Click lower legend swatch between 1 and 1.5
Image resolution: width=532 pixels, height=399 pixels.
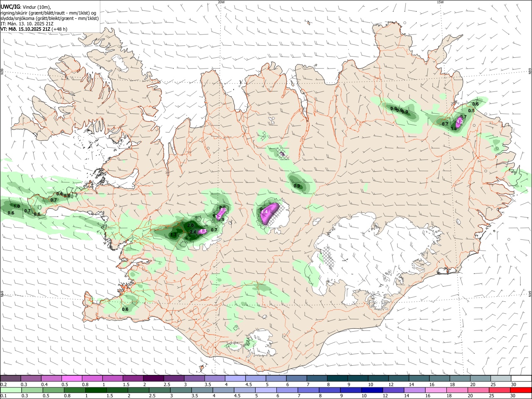pos(96,390)
